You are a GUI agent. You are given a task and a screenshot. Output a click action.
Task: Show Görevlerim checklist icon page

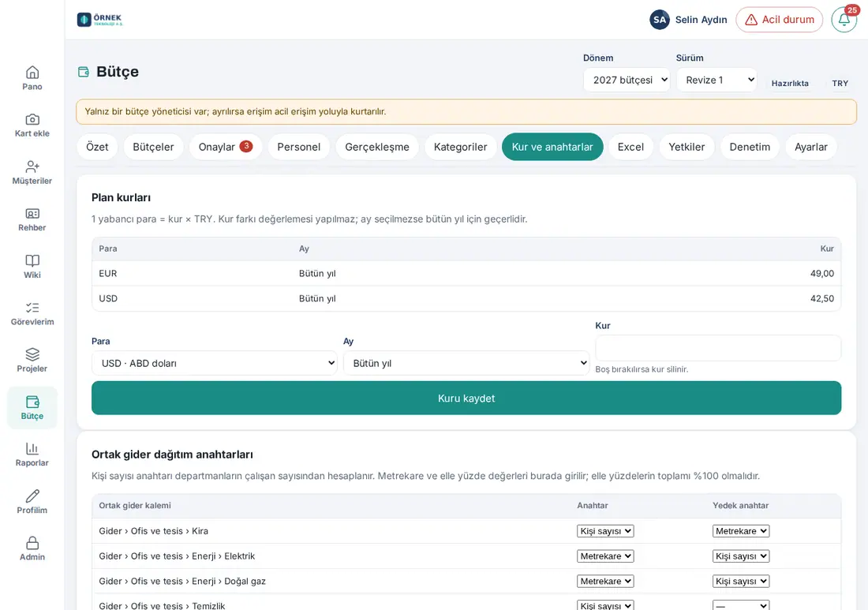point(32,308)
